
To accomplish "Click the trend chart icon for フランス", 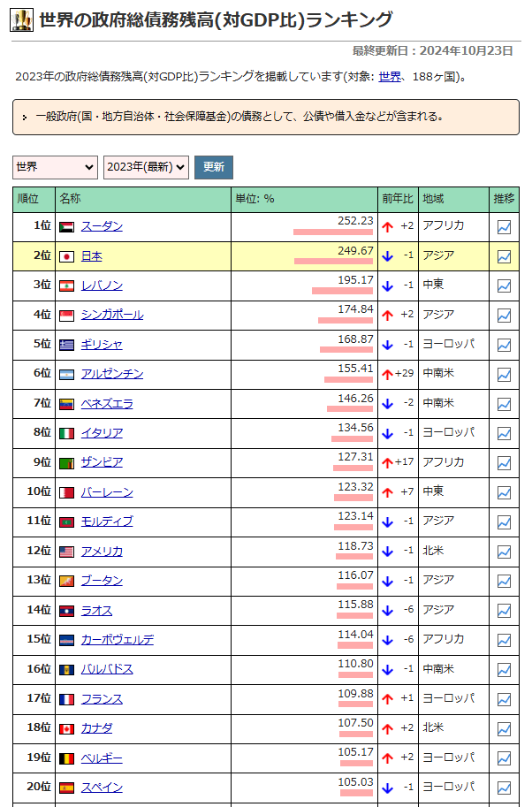I will pyautogui.click(x=504, y=699).
